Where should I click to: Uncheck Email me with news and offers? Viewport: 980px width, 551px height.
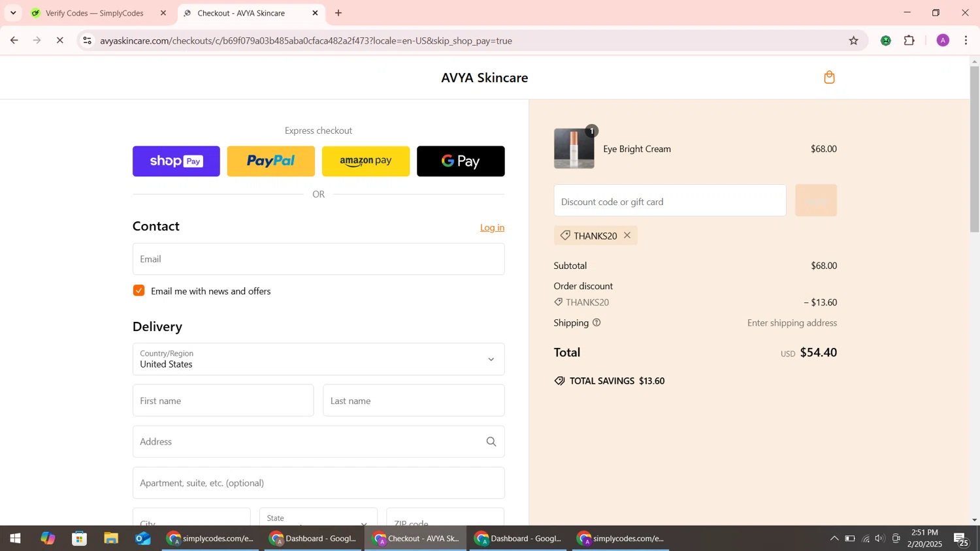[x=139, y=291]
